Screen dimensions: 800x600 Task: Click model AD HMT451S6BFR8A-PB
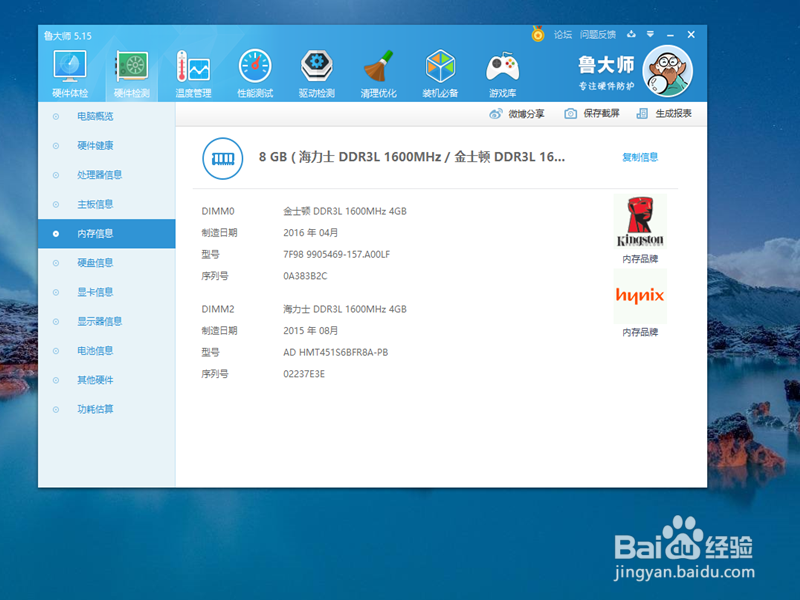click(x=336, y=353)
